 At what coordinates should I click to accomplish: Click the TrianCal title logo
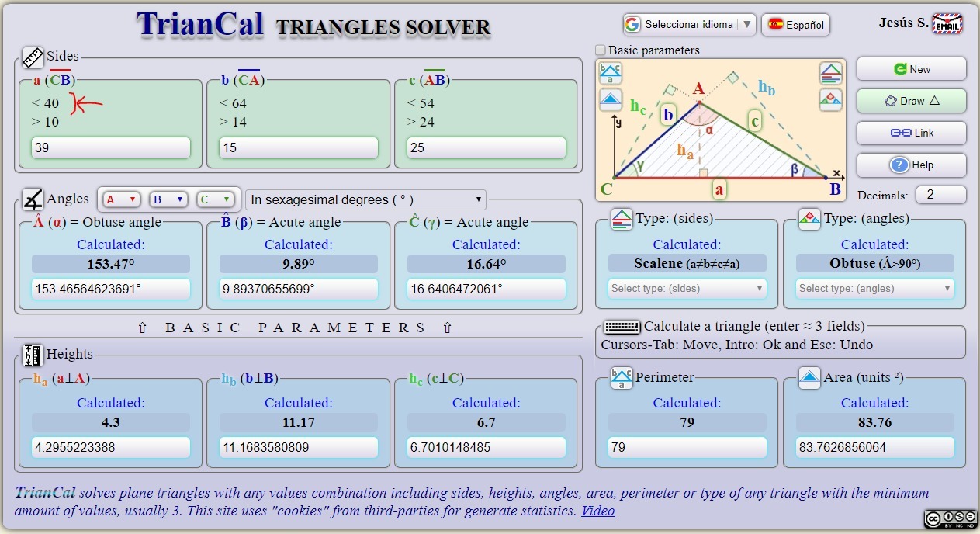(x=201, y=25)
